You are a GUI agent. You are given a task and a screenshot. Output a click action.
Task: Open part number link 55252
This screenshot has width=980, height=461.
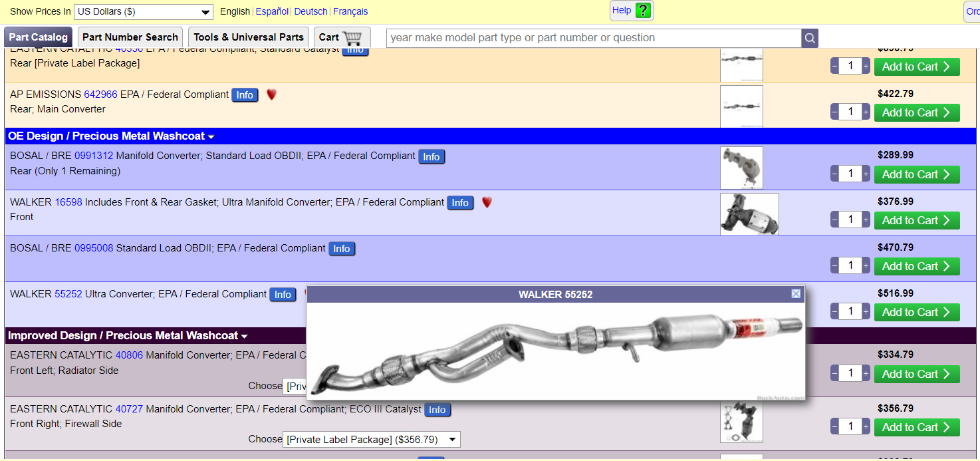pos(68,293)
